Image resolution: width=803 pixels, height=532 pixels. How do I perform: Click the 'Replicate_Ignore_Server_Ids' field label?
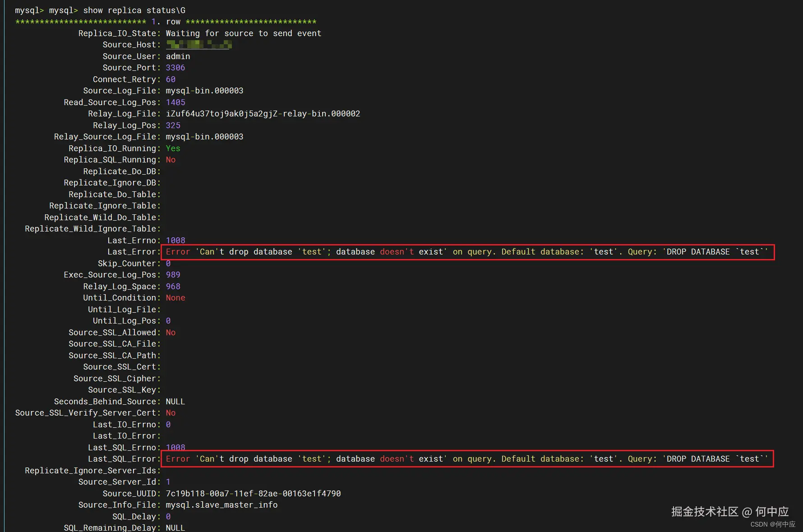pyautogui.click(x=91, y=471)
